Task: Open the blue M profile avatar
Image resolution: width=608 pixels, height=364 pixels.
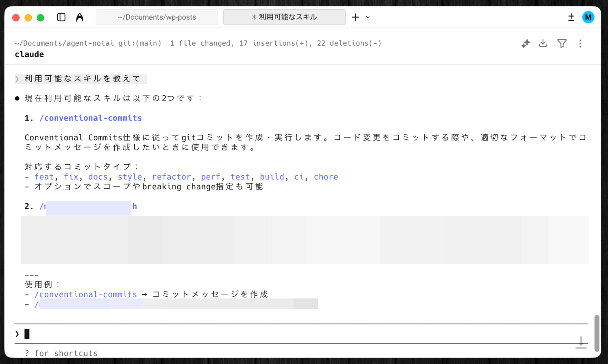Action: (588, 17)
